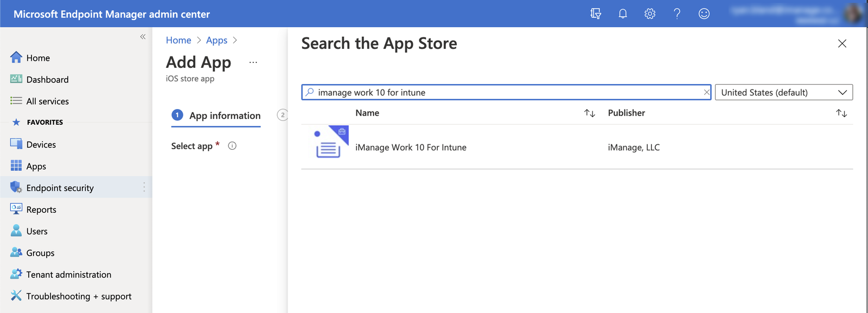Click the search magnifier icon
This screenshot has width=868, height=313.
click(309, 92)
